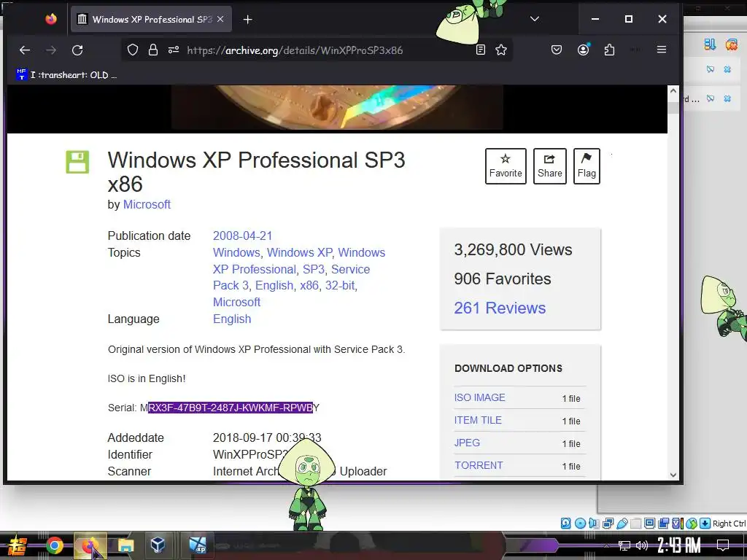The width and height of the screenshot is (747, 560).
Task: Click the Flag button
Action: pyautogui.click(x=587, y=166)
